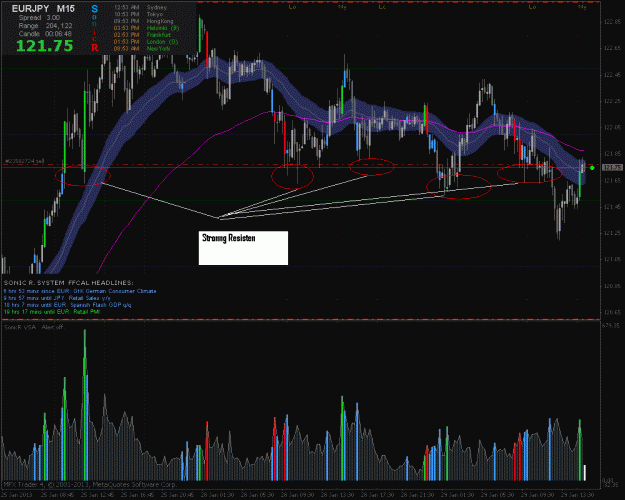Click the Lc session marker at chart top
Image resolution: width=625 pixels, height=500 pixels.
382,7
